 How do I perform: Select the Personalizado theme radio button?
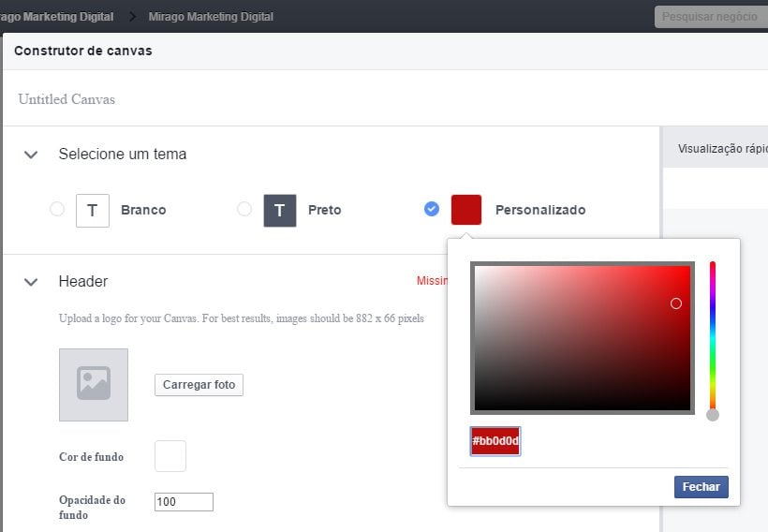pos(431,209)
